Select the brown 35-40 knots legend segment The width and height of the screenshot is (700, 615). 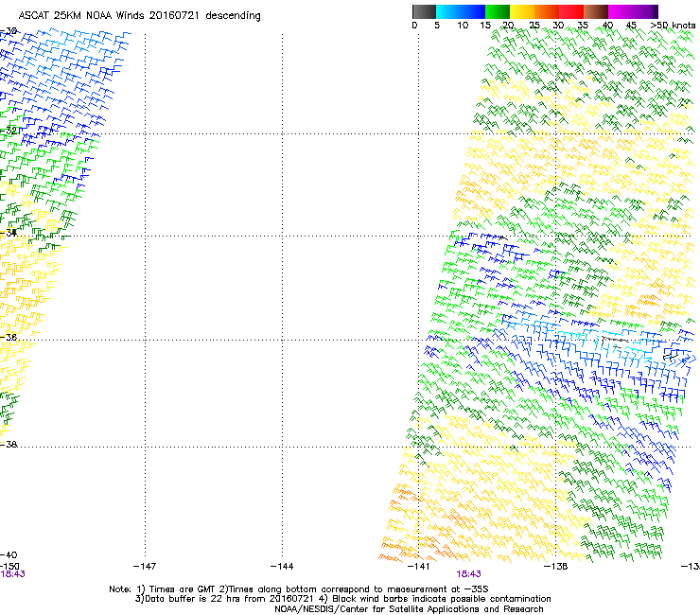click(x=596, y=11)
